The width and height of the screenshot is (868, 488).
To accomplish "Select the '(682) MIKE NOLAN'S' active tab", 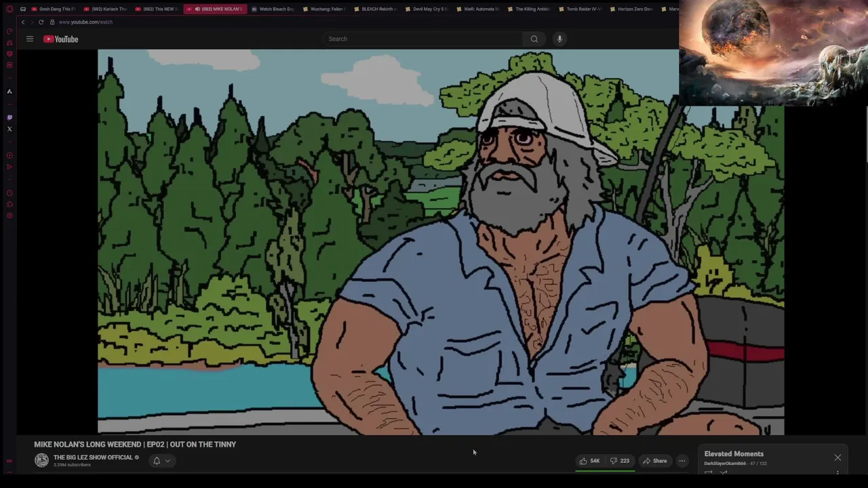I will 214,9.
